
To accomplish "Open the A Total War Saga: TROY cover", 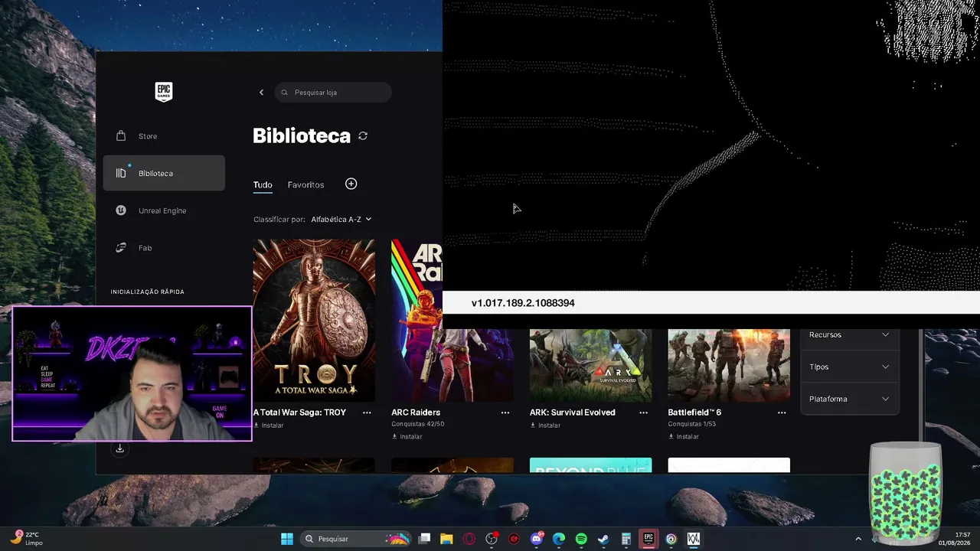I will tap(314, 320).
